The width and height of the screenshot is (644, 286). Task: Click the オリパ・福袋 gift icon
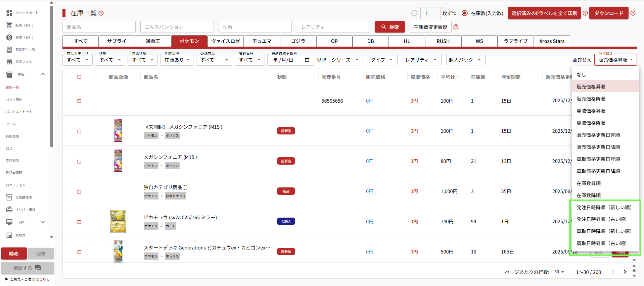point(9,210)
